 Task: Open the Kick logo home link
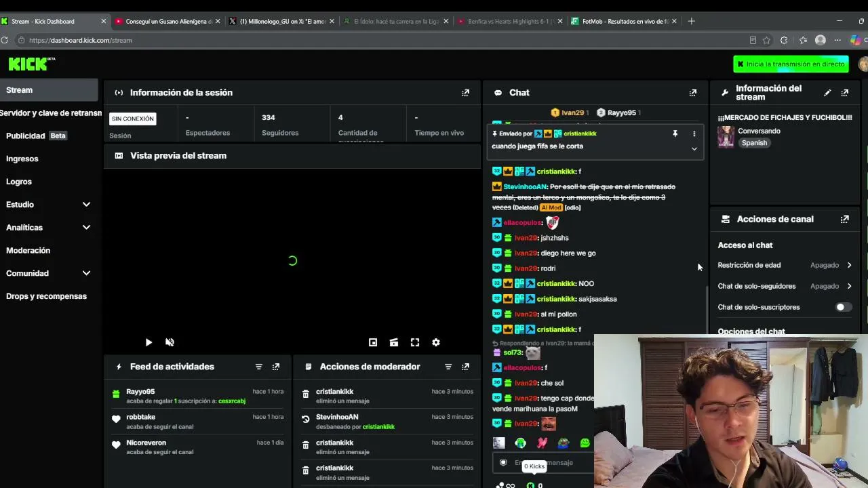click(x=31, y=64)
